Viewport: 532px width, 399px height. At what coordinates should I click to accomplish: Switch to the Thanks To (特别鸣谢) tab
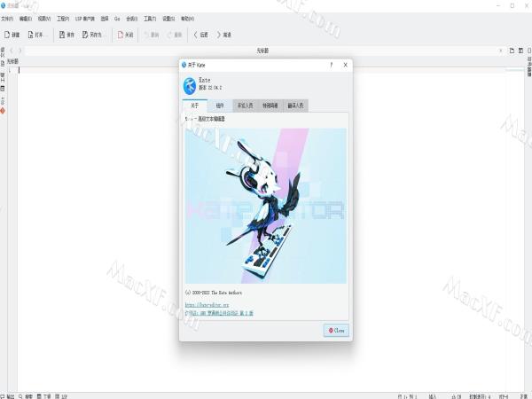coord(270,106)
